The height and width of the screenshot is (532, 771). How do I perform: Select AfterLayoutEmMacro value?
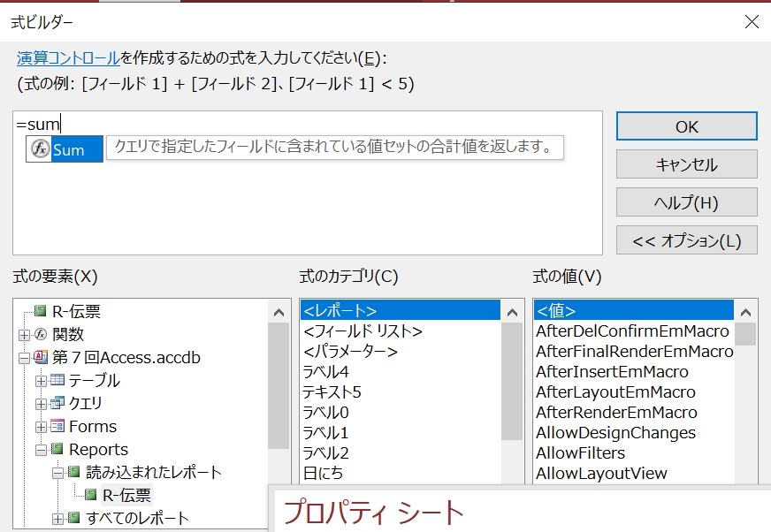click(634, 391)
